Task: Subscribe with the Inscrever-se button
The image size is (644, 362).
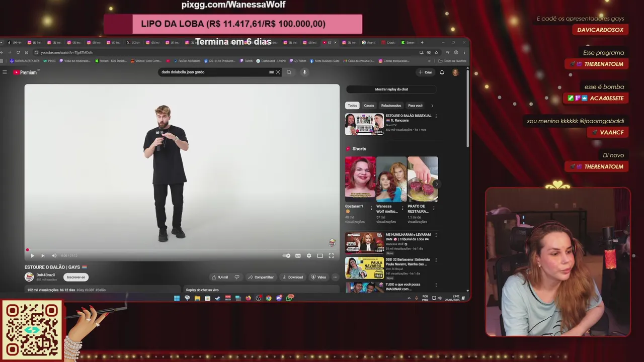Action: coord(76,277)
